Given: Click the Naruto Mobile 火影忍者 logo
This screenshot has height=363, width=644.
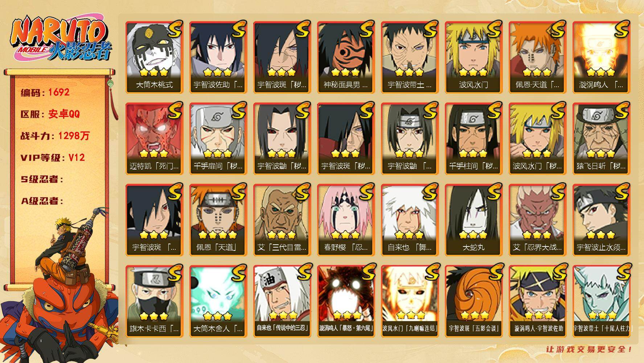Looking at the screenshot, I should point(61,40).
